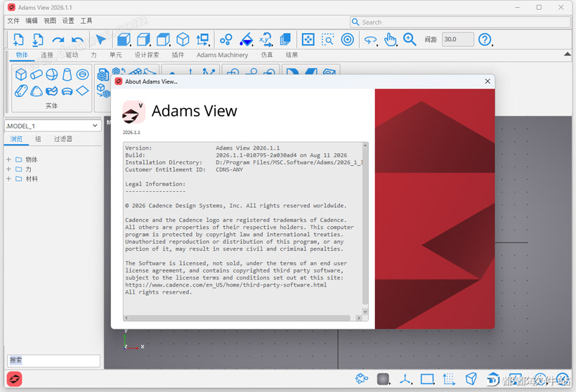The image size is (576, 392).
Task: Create a Box solid from the ribbon
Action: tap(21, 74)
